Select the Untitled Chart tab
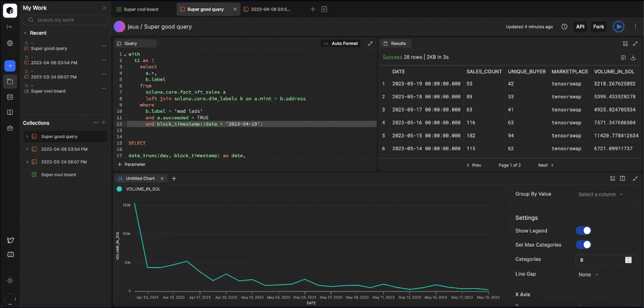 pyautogui.click(x=140, y=178)
